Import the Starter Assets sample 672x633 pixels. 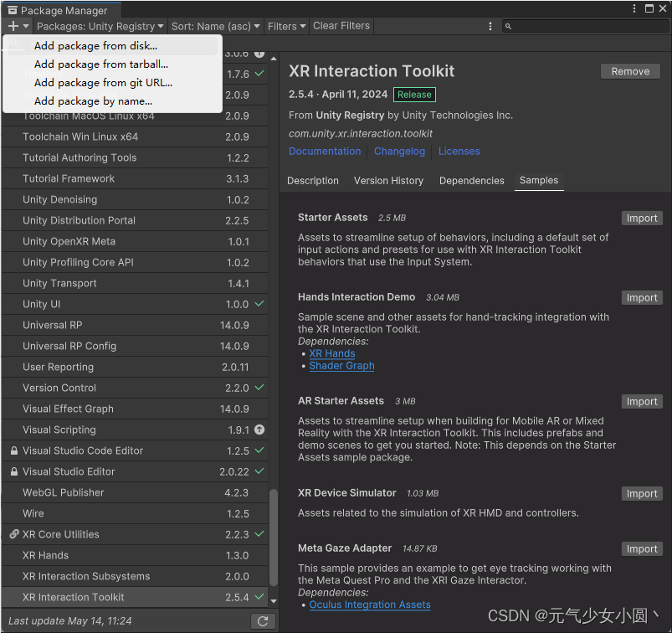[642, 219]
